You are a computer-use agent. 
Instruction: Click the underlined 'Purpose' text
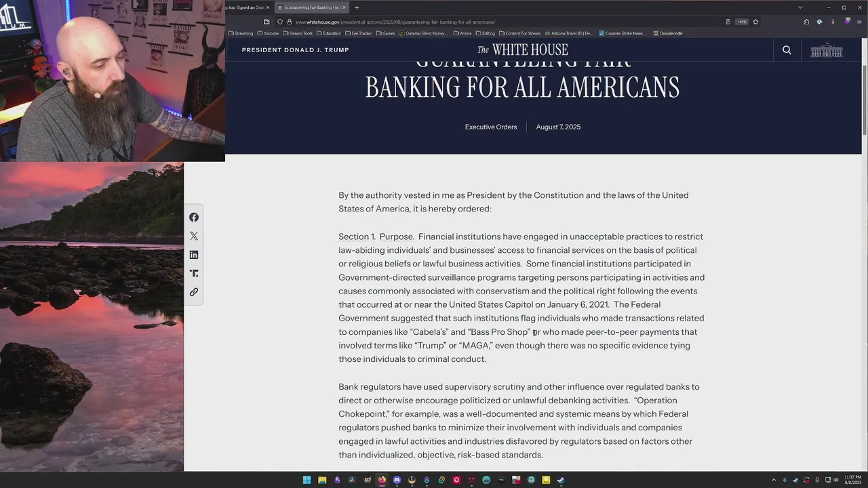tap(396, 237)
